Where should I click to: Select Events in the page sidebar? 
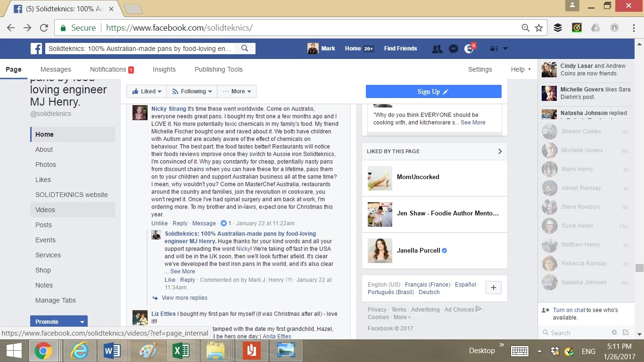[x=73, y=240]
